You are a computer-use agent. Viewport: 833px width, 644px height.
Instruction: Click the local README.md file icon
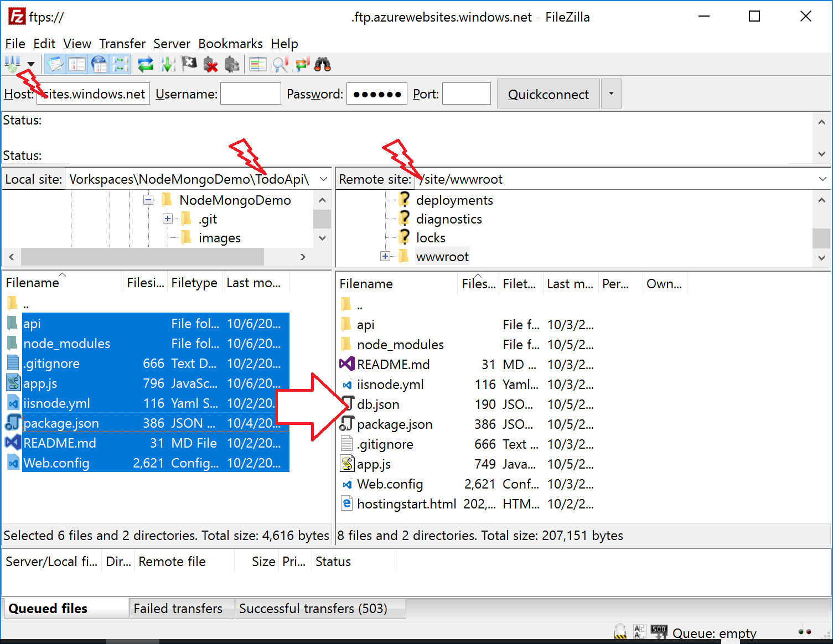tap(13, 443)
